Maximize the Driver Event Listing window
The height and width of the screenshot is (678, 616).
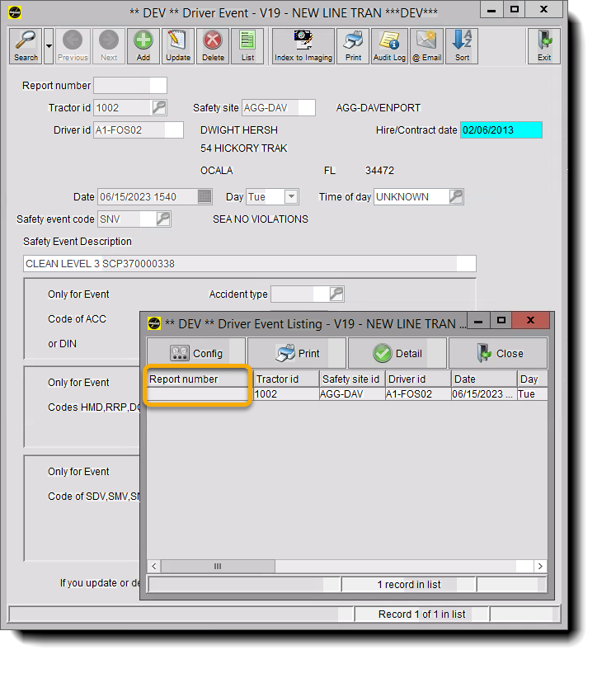(x=501, y=320)
